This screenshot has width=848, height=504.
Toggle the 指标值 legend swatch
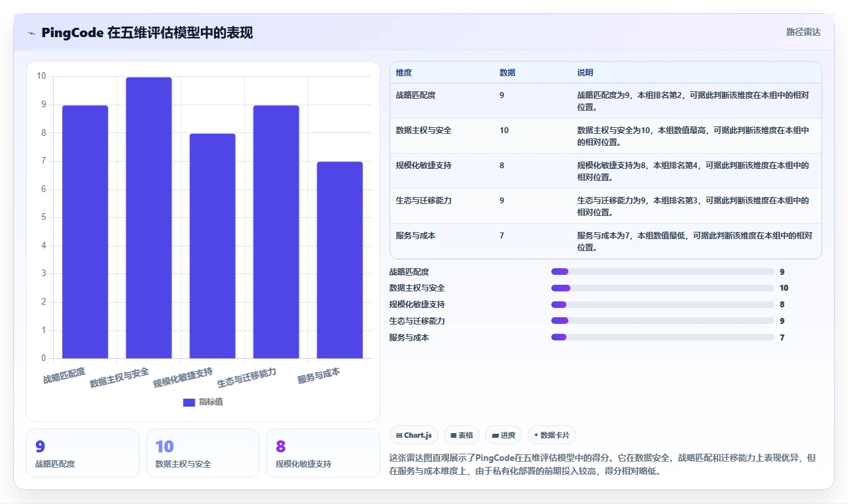pos(189,402)
